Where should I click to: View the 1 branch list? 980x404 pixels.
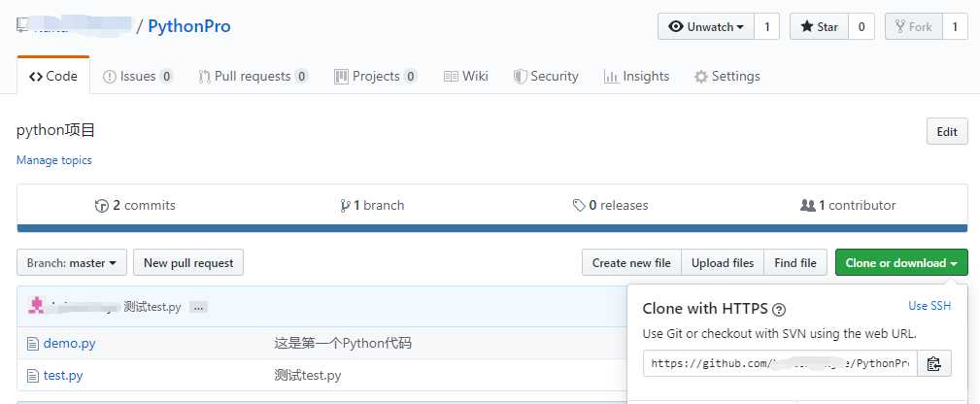[x=372, y=205]
